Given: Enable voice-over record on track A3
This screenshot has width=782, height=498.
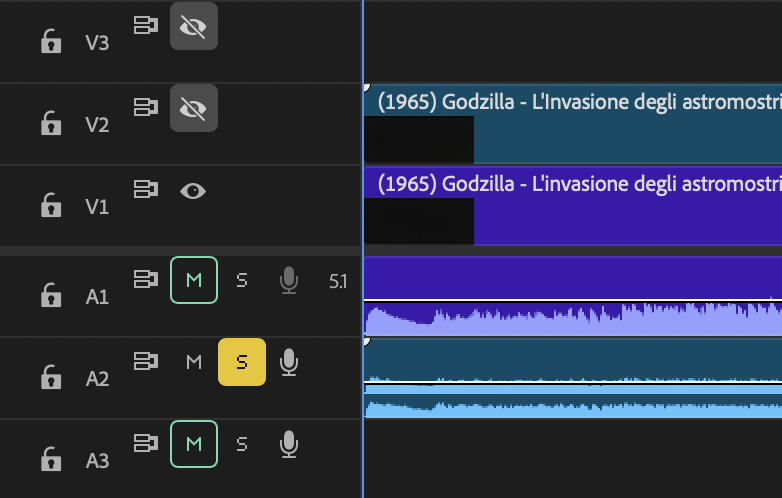Looking at the screenshot, I should tap(289, 443).
